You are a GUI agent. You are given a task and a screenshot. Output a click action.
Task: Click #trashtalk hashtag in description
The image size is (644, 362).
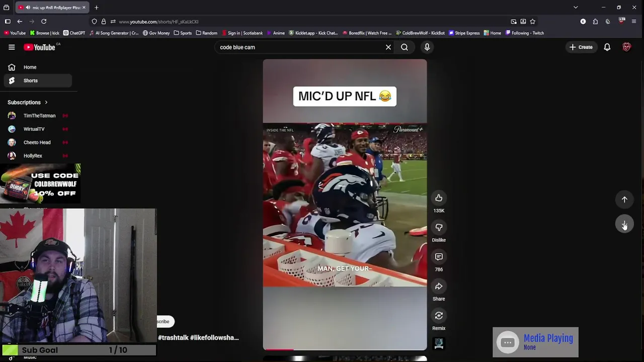(173, 338)
